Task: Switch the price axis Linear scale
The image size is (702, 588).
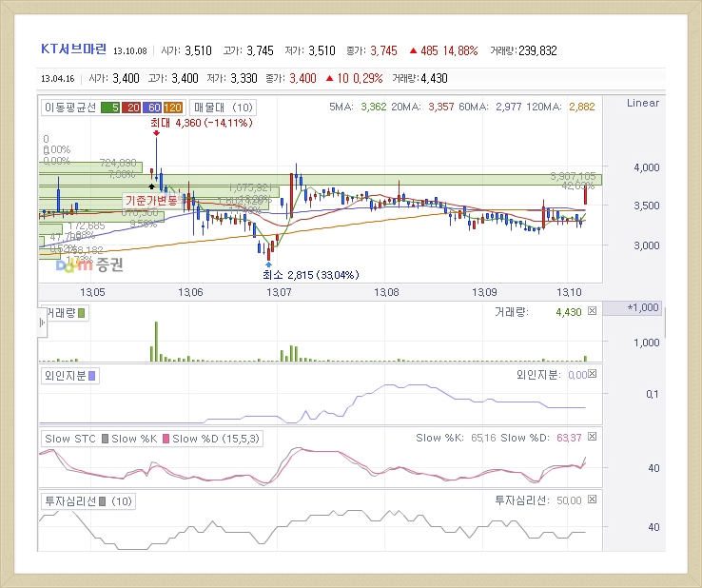Action: point(643,103)
